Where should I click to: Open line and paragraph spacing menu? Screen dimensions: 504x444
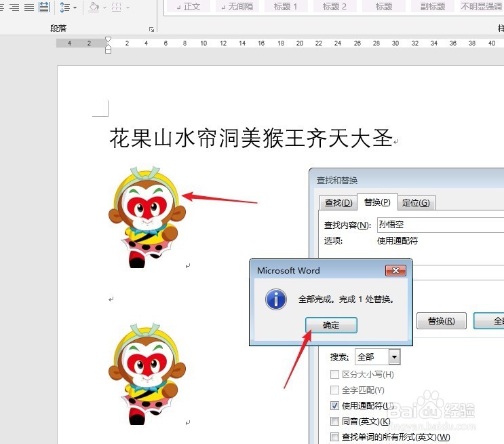click(x=68, y=7)
